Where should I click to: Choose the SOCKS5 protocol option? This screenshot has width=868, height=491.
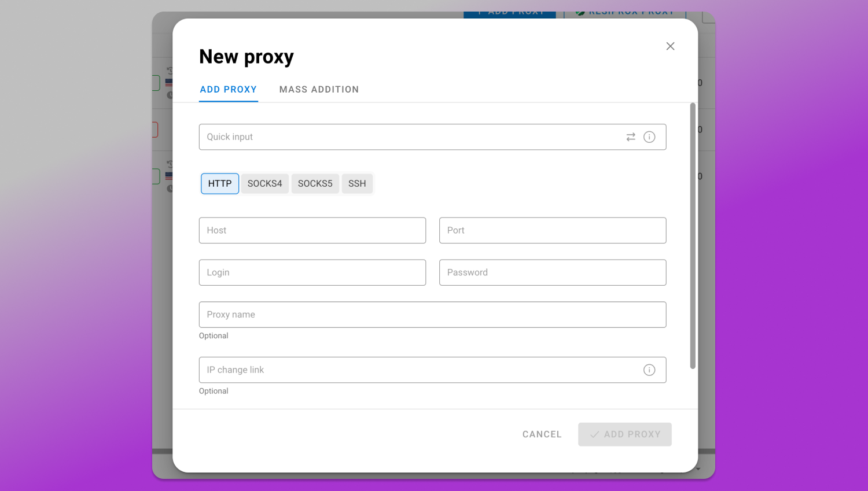pyautogui.click(x=315, y=184)
